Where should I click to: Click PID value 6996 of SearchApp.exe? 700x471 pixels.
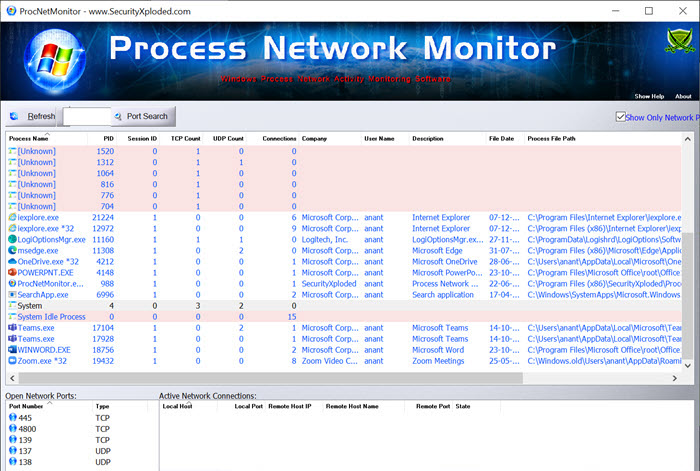coord(105,295)
